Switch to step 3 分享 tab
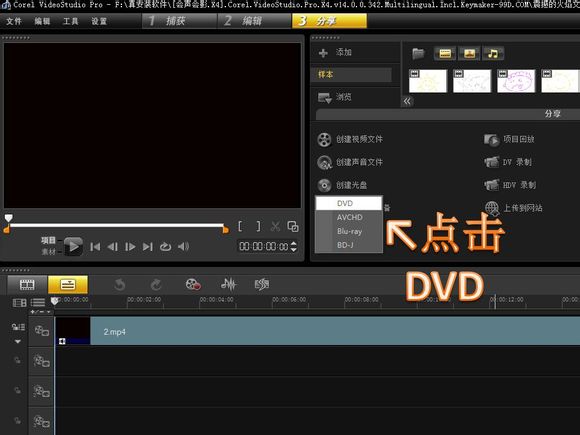 pos(330,21)
